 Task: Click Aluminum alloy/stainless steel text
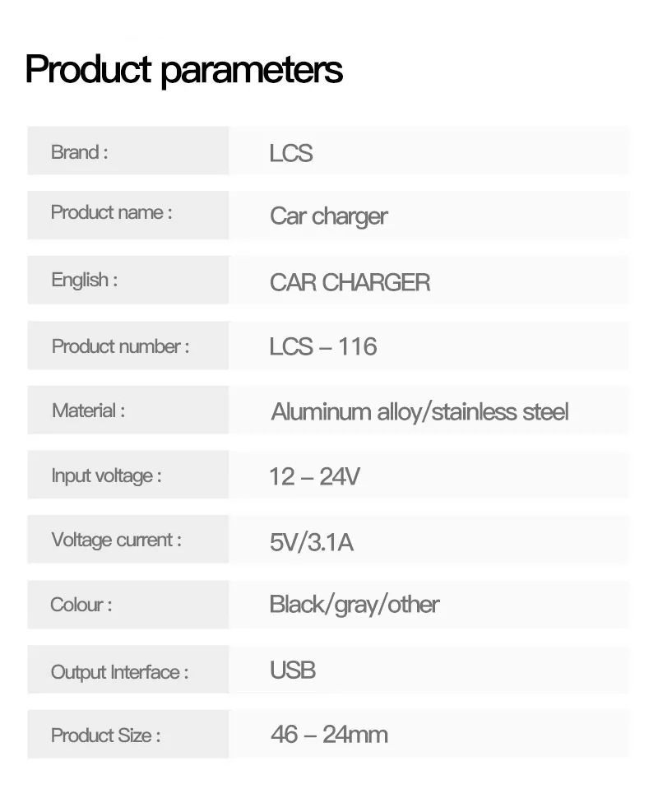[x=419, y=412]
